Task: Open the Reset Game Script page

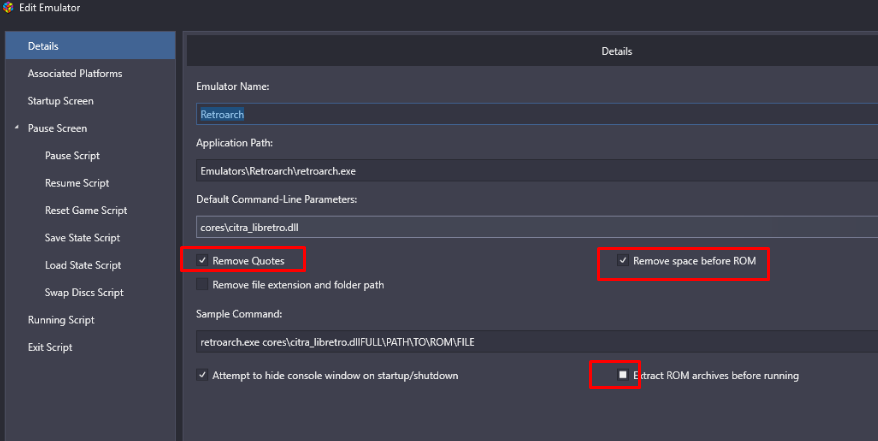Action: (86, 210)
